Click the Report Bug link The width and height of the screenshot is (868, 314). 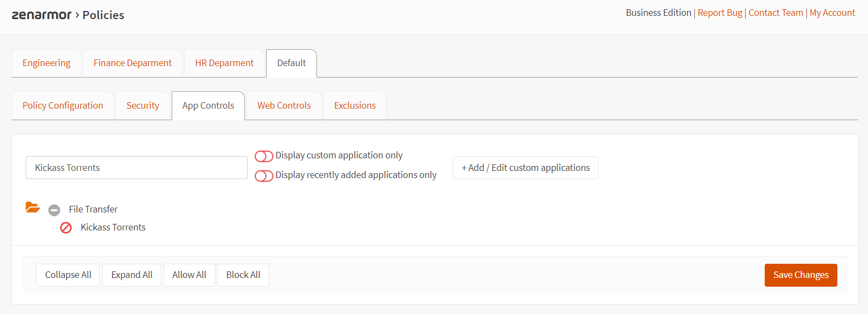pyautogui.click(x=720, y=13)
